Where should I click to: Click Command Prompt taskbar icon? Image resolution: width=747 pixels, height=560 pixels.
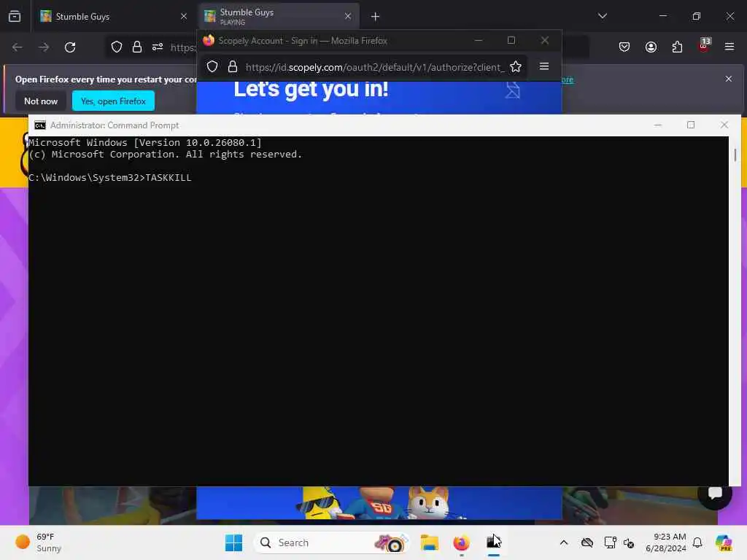point(494,542)
